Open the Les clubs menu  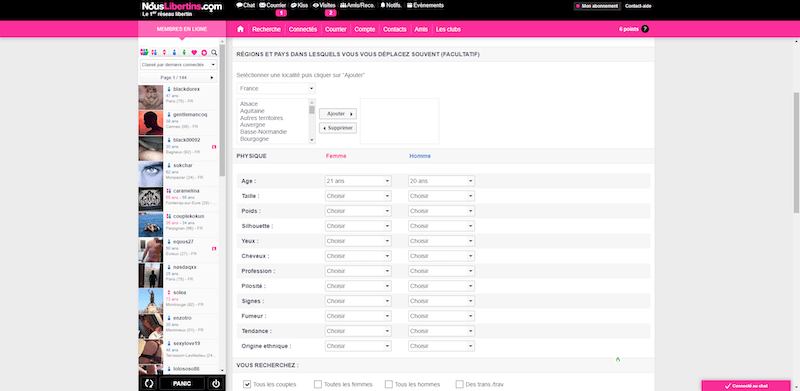(448, 29)
